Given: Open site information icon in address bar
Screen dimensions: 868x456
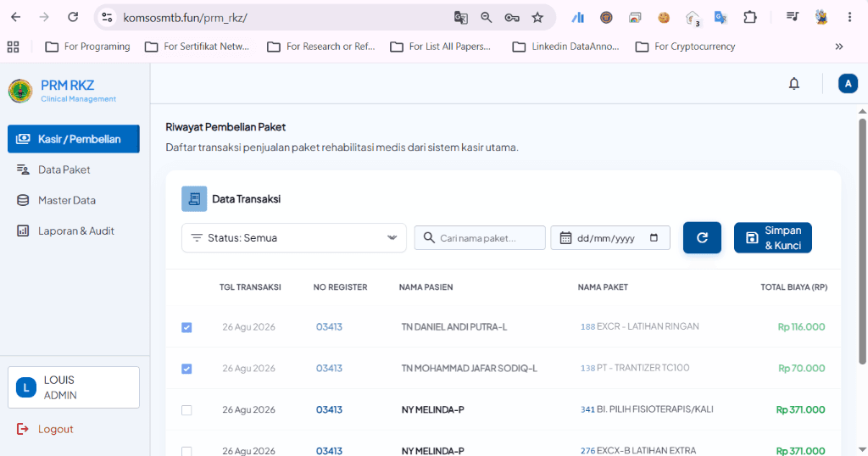Looking at the screenshot, I should point(107,18).
